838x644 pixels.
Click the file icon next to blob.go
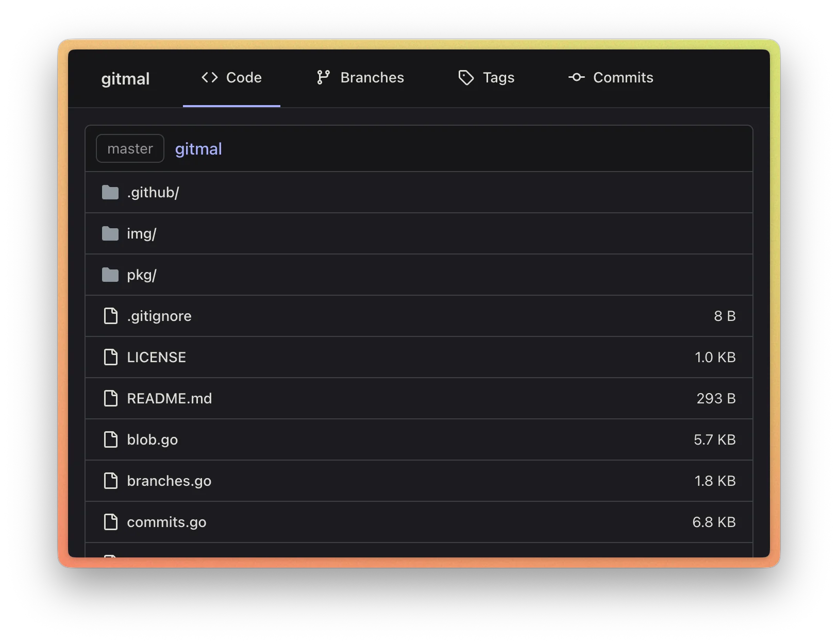111,439
